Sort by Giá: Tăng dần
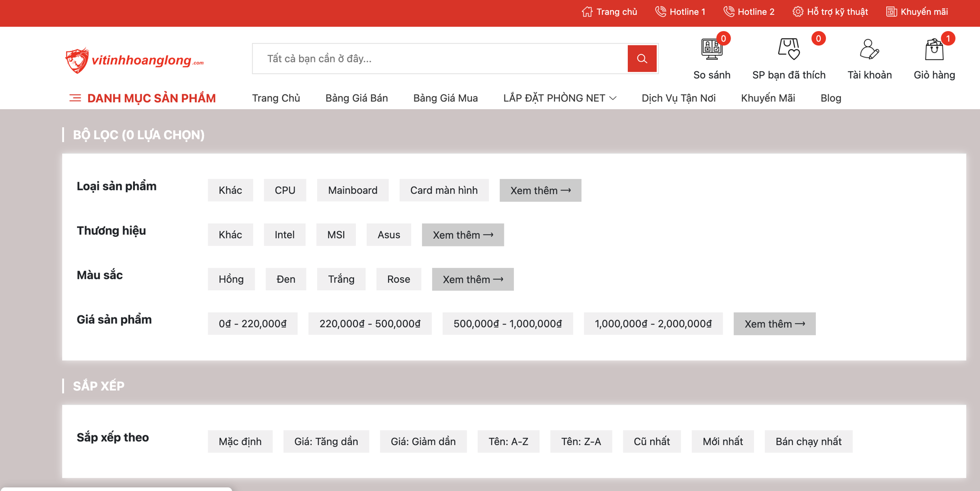Viewport: 980px width, 491px height. (x=326, y=442)
